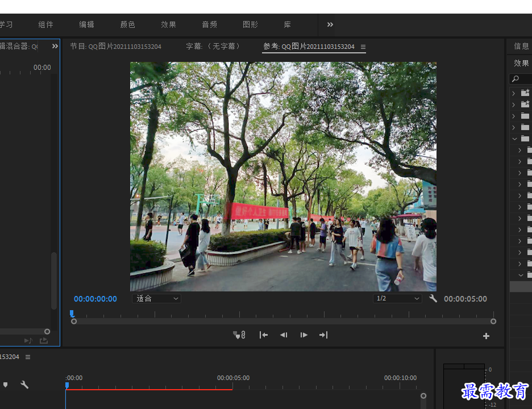This screenshot has width=532, height=409.
Task: Click the monitor time ruler playhead
Action: (72, 314)
